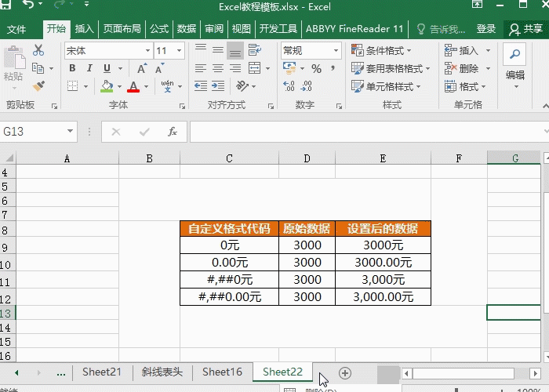Click the 共享 share button

pos(525,29)
